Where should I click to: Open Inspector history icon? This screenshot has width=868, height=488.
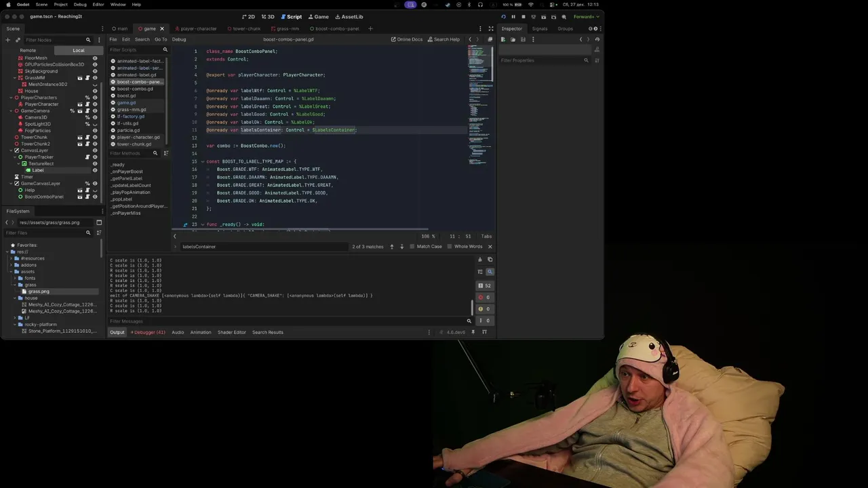[597, 39]
